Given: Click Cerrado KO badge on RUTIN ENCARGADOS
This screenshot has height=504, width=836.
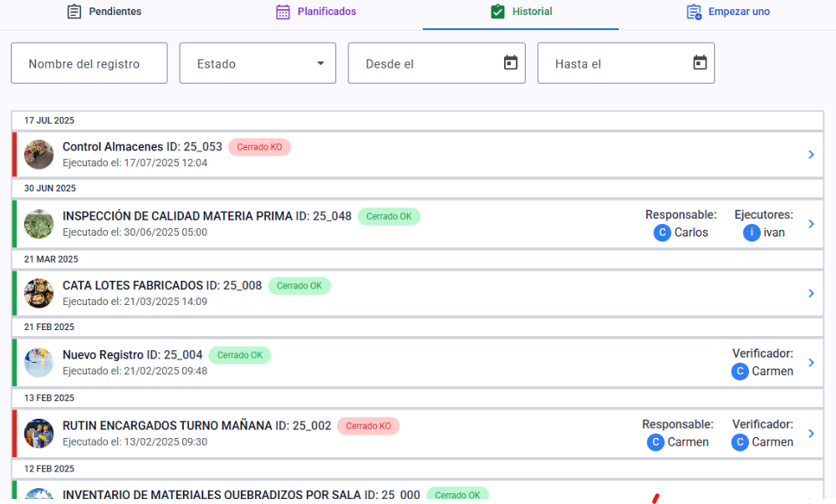Looking at the screenshot, I should [x=369, y=426].
